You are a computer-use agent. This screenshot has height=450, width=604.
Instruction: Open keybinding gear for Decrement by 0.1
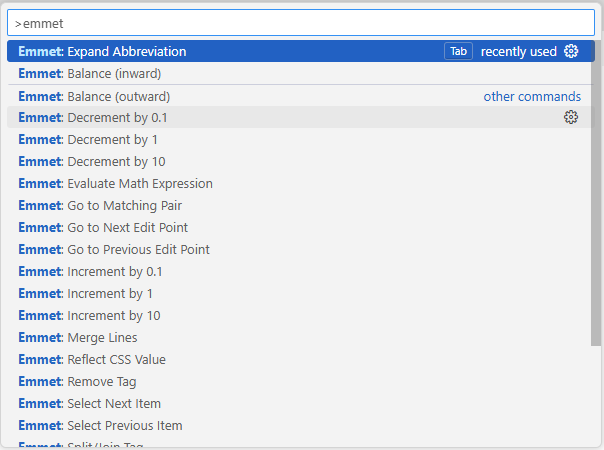(571, 117)
